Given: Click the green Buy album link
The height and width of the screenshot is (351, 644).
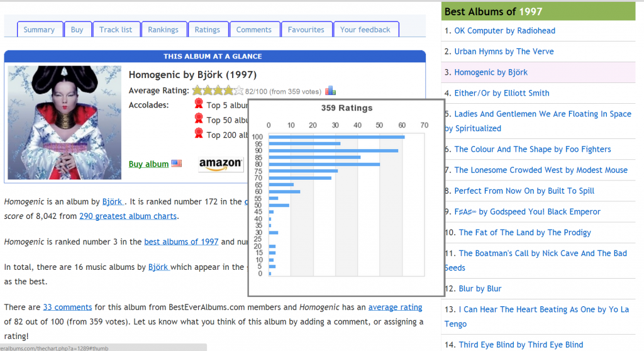Looking at the screenshot, I should tap(148, 164).
